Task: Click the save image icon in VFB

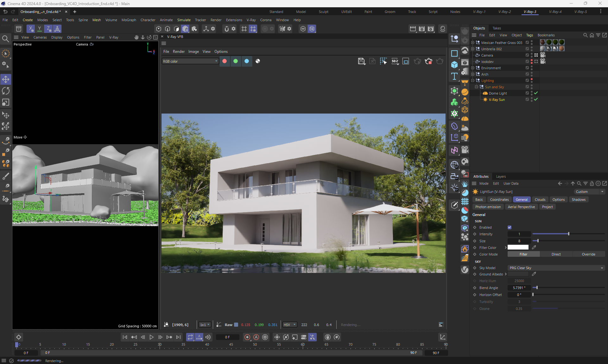Action: [x=361, y=61]
